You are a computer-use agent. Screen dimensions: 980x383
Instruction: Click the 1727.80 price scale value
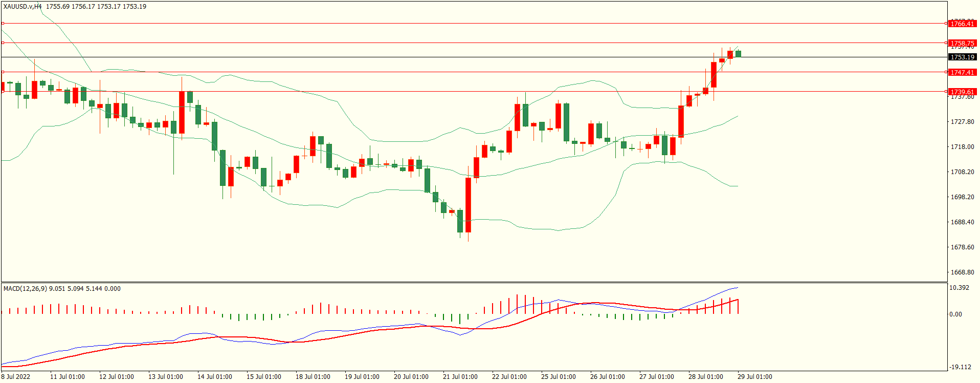click(962, 122)
